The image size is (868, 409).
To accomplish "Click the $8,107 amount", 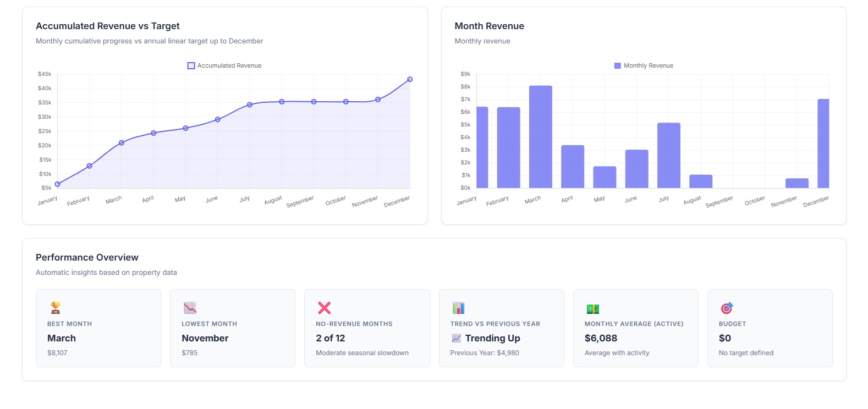I will (x=57, y=353).
